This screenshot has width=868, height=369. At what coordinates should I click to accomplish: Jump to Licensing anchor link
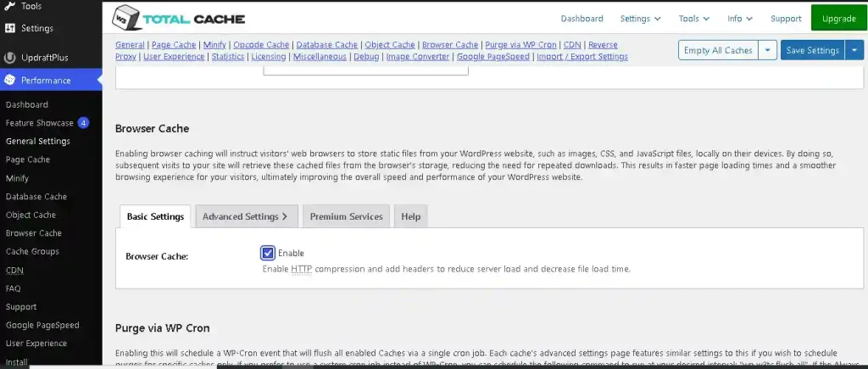tap(269, 57)
